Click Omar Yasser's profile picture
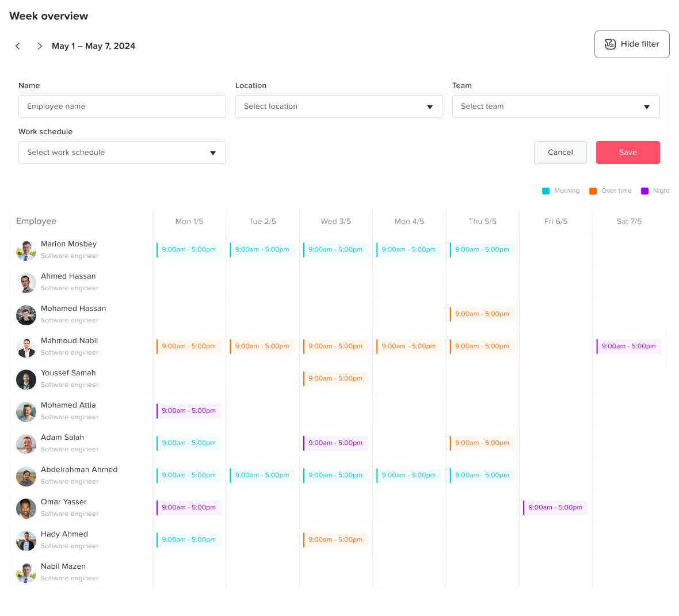The width and height of the screenshot is (679, 616). (x=26, y=508)
